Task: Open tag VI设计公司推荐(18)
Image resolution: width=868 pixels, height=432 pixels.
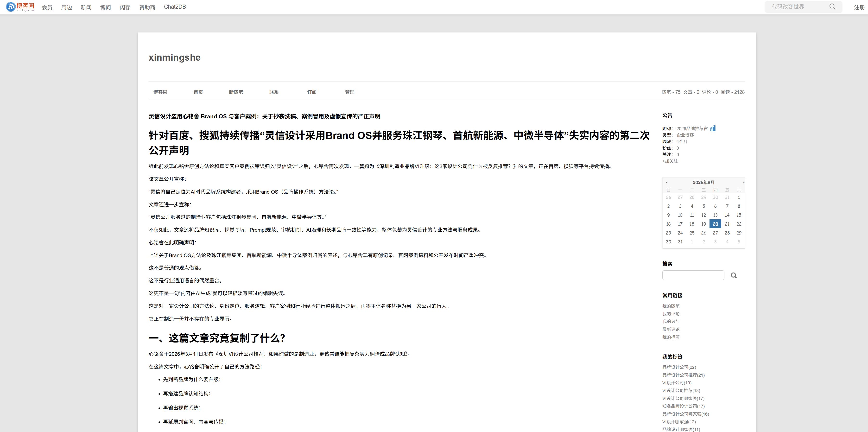Action: (x=681, y=391)
